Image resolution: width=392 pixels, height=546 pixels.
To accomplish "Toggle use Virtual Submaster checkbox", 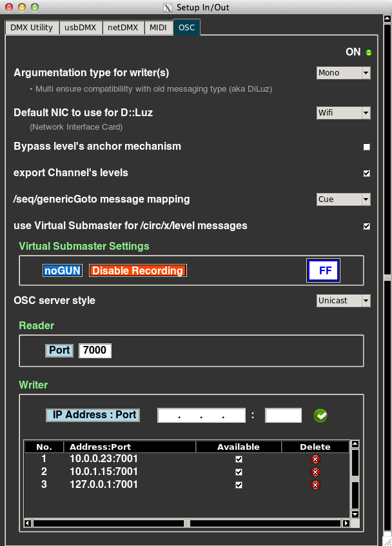I will 367,227.
